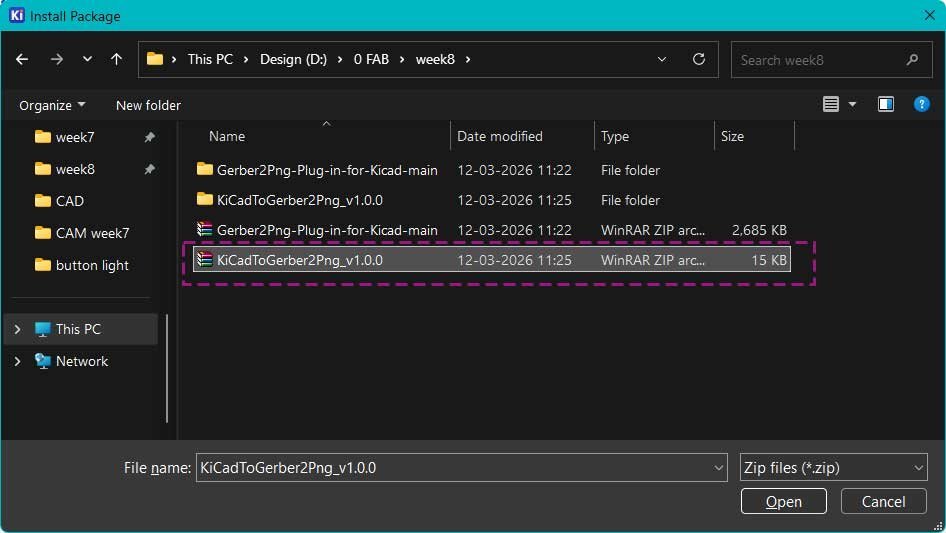Screen dimensions: 946x533
Task: Click WinRAR icon of KiCadToGerber2Png zip
Action: pyautogui.click(x=205, y=259)
